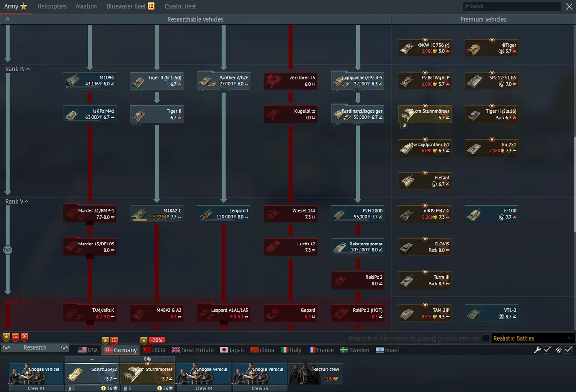
Task: Select the M48A2 C tank tile
Action: point(157,214)
